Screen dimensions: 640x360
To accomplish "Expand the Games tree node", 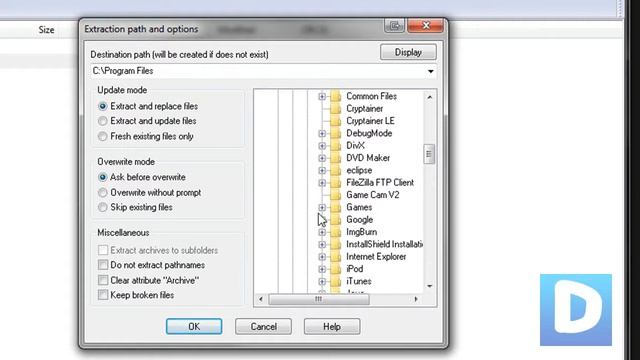I will click(322, 207).
